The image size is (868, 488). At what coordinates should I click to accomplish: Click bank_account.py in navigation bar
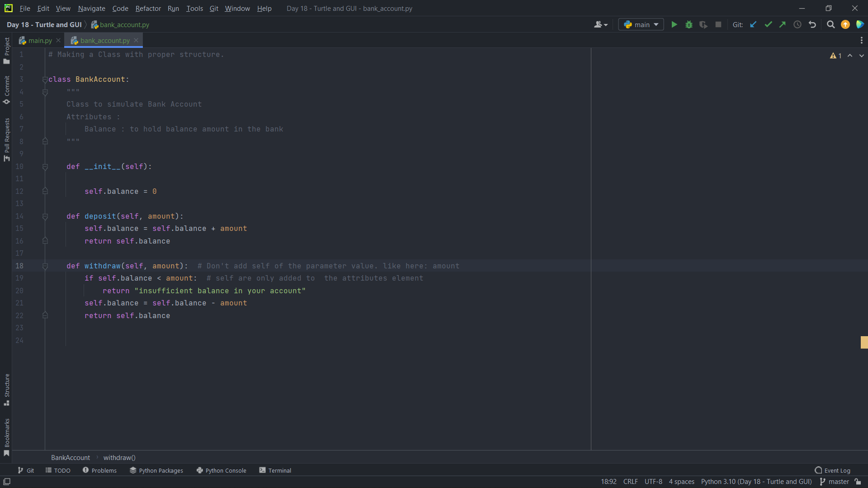[x=120, y=24]
